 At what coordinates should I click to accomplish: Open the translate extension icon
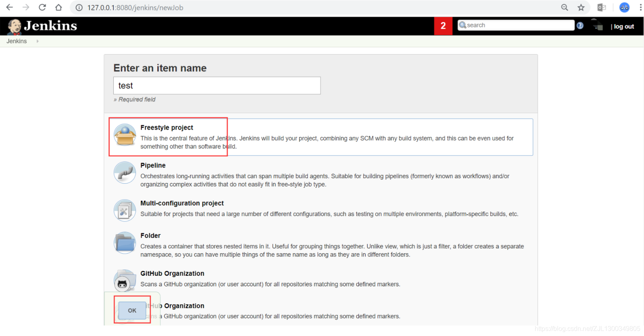[x=602, y=7]
